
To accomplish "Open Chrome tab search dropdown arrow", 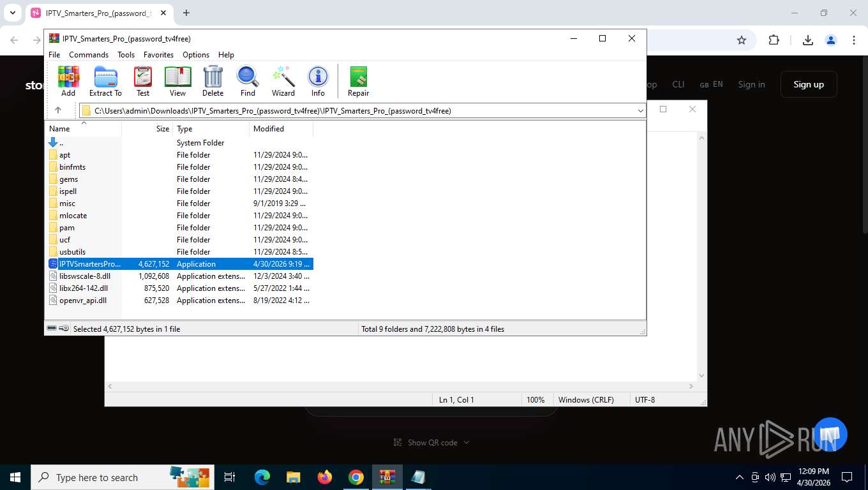I will (13, 13).
